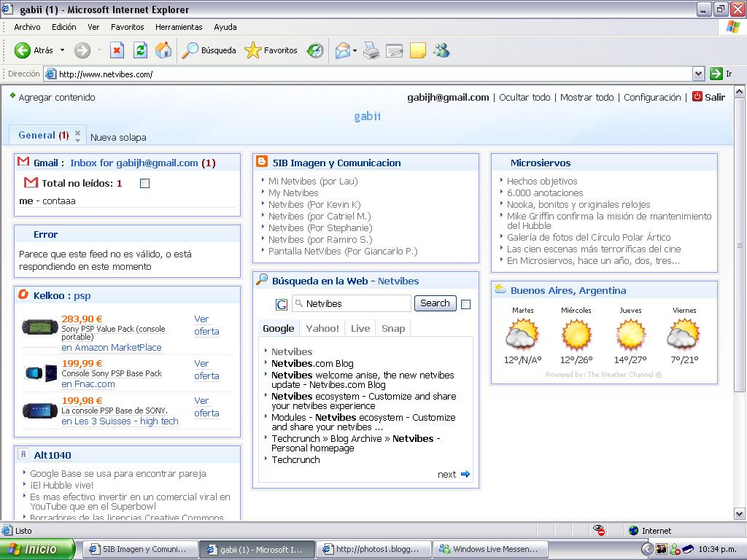
Task: Open Inbox for gabijh@gmail.com link
Action: click(134, 163)
